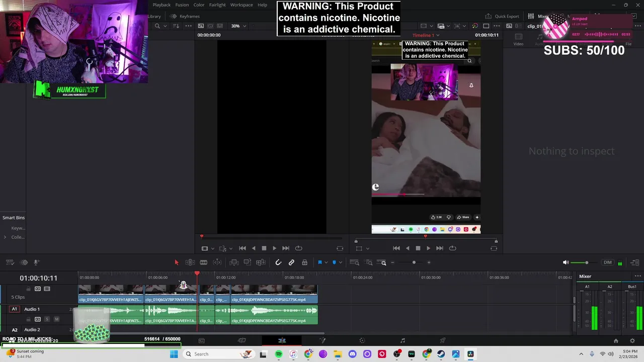Mute the Audio 1 track

(56, 319)
